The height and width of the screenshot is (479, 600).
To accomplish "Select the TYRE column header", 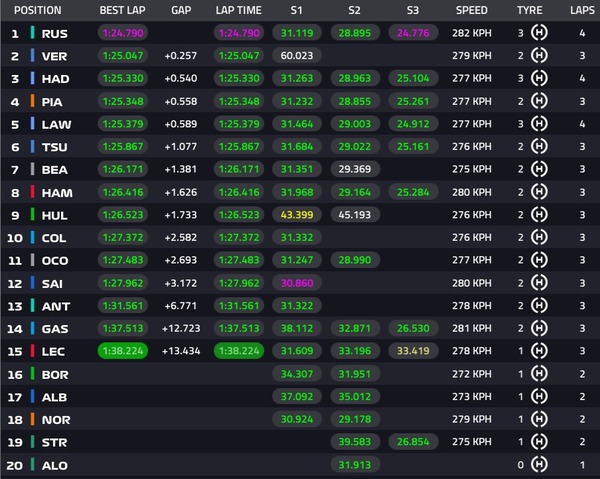I will (530, 10).
